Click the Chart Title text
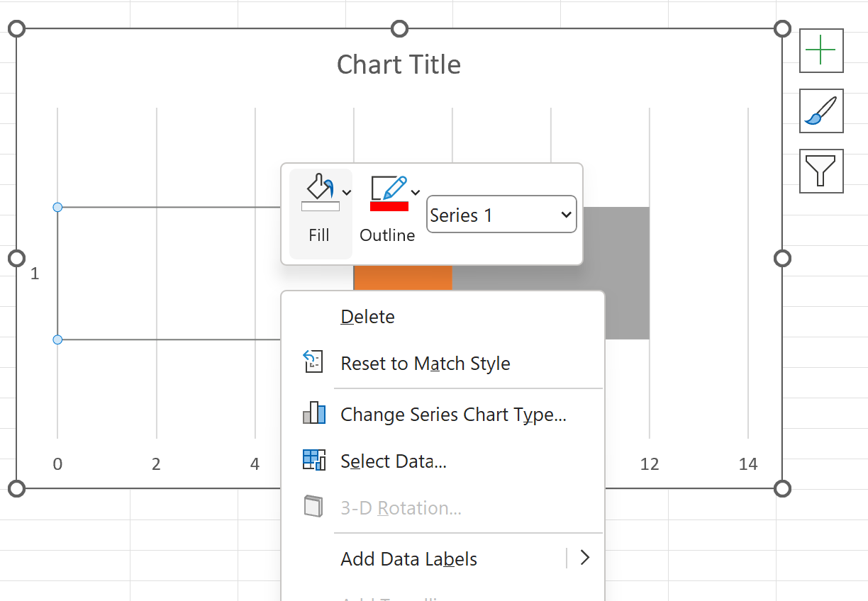Image resolution: width=868 pixels, height=601 pixels. (x=399, y=64)
